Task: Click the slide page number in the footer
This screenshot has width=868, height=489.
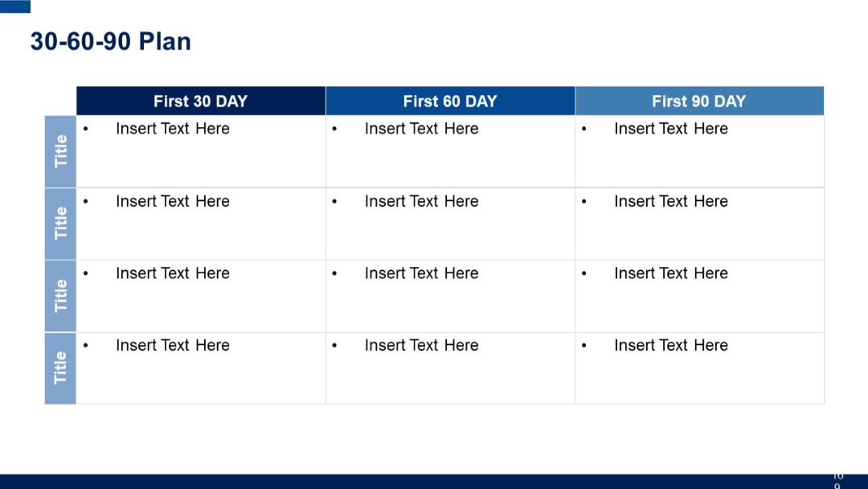Action: (837, 481)
